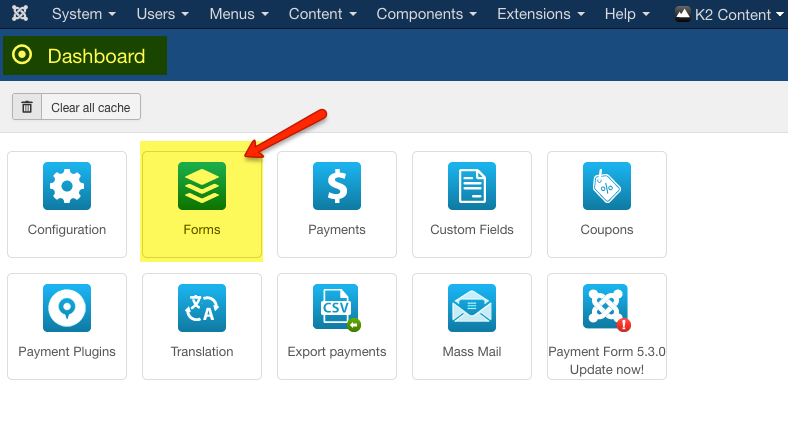788x424 pixels.
Task: Open the Mass Mail envelope icon
Action: 472,308
